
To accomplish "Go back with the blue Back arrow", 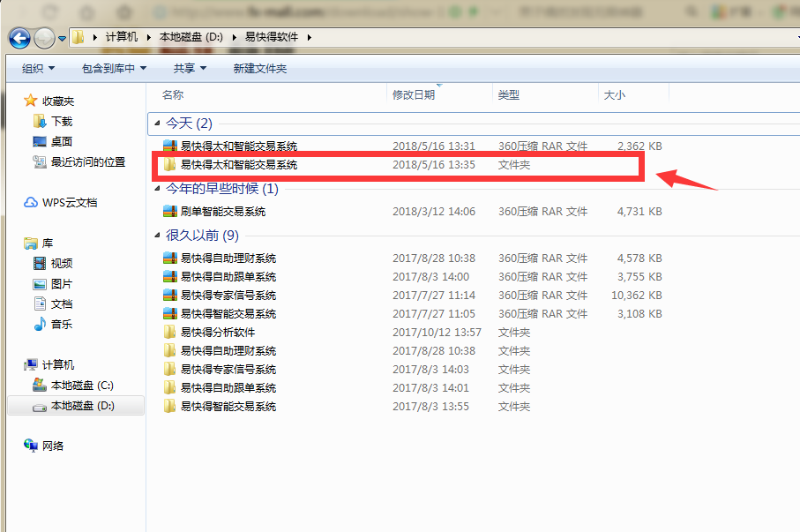I will [19, 38].
